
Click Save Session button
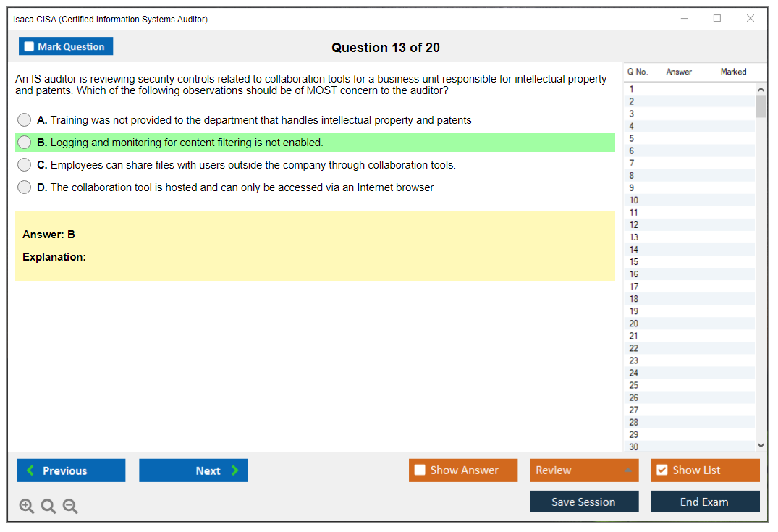pos(583,502)
